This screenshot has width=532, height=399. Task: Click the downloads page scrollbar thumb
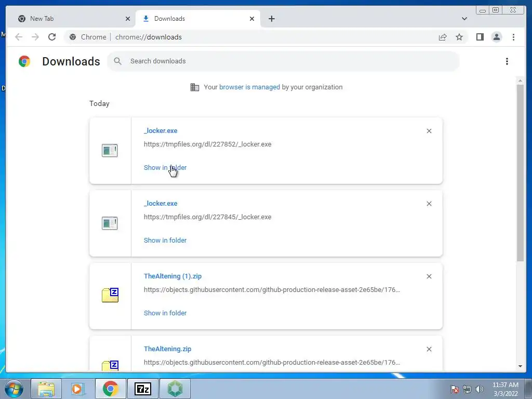coord(520,173)
